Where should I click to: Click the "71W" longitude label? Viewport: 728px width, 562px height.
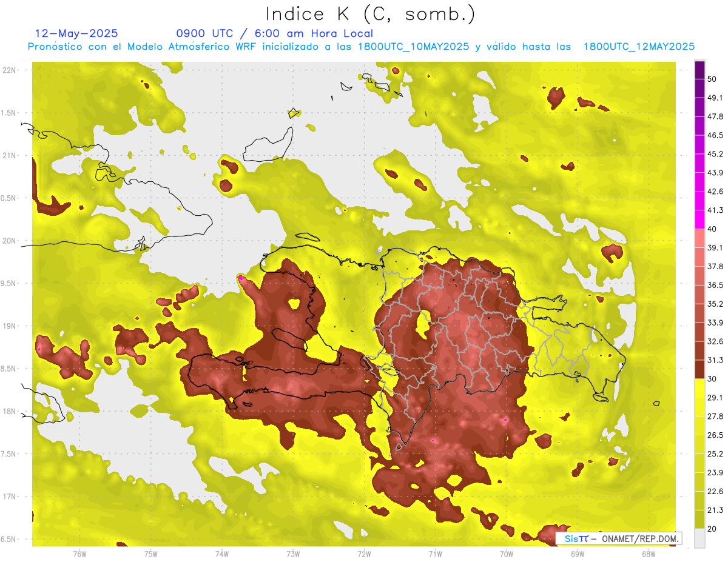point(435,554)
